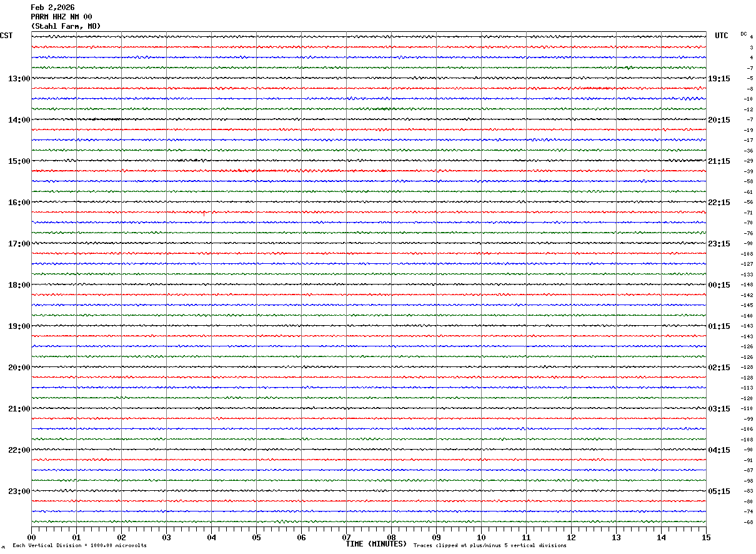Click the DC column header
756x554 pixels.
point(744,34)
